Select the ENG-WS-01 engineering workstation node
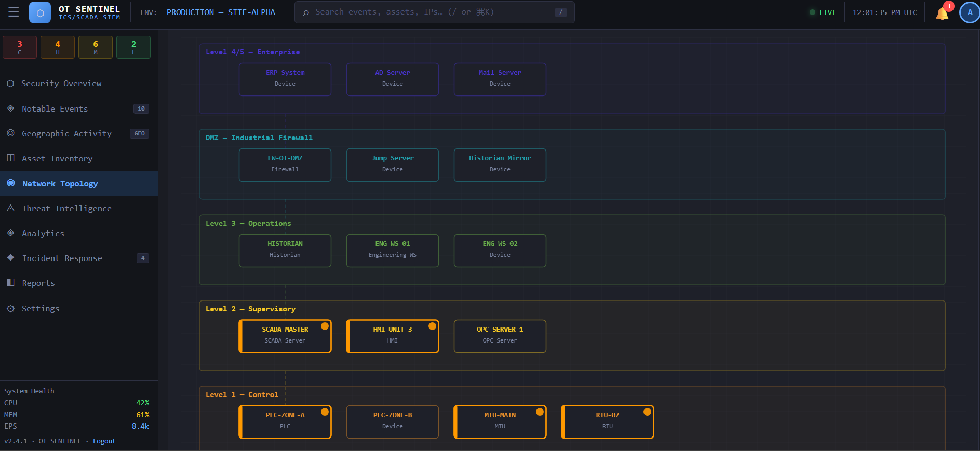The image size is (980, 451). pyautogui.click(x=393, y=251)
